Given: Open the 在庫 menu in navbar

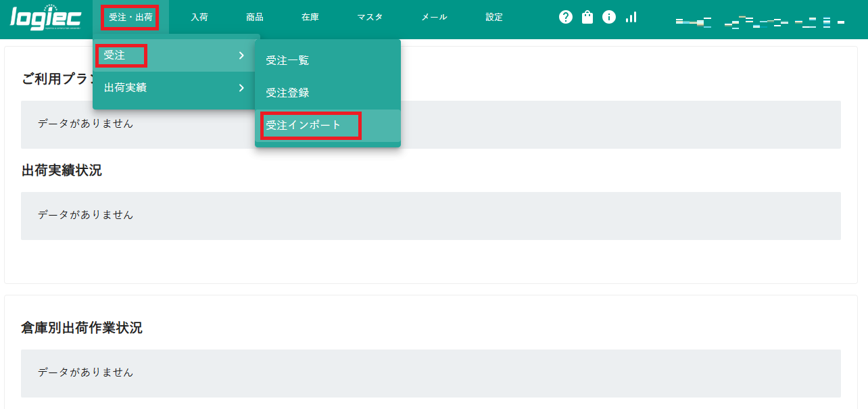Looking at the screenshot, I should tap(310, 17).
